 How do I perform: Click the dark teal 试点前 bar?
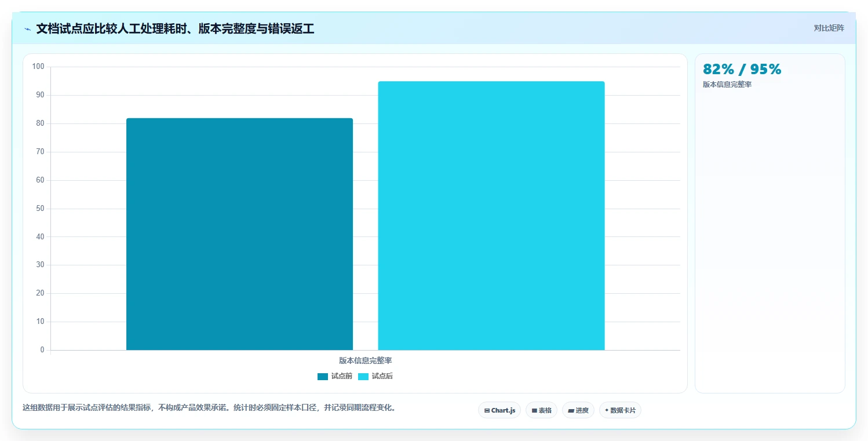[239, 234]
